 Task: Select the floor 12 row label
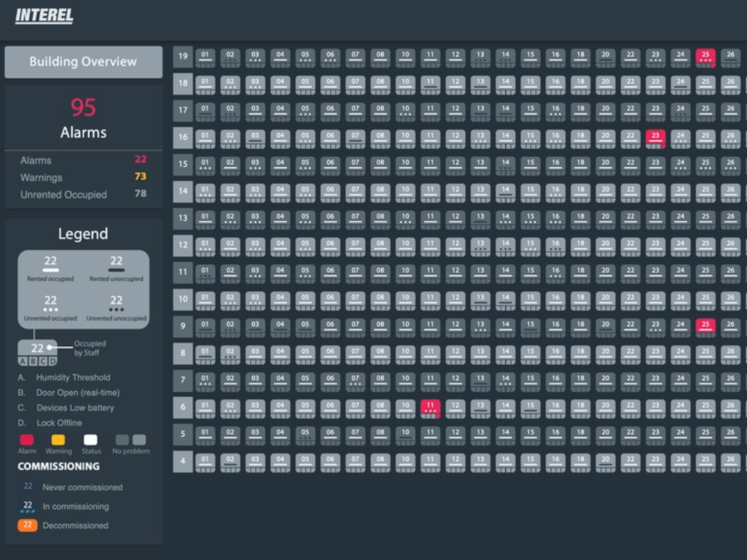point(183,245)
